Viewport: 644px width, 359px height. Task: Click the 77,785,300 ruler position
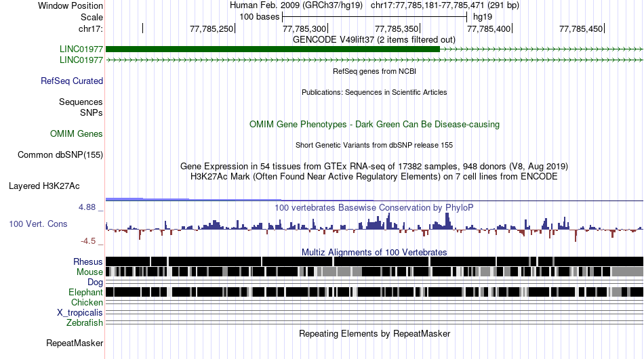pyautogui.click(x=304, y=28)
